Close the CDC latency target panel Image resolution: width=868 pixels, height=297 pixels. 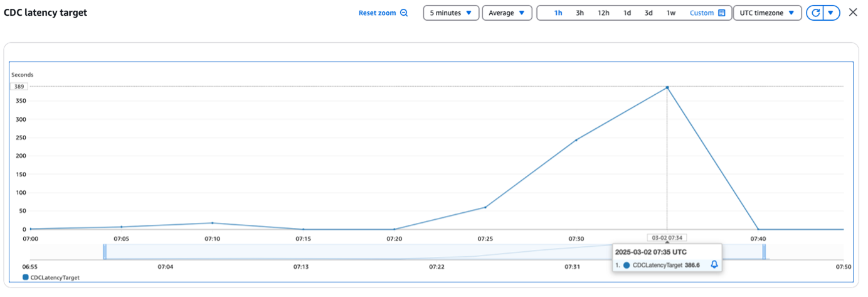pyautogui.click(x=853, y=13)
